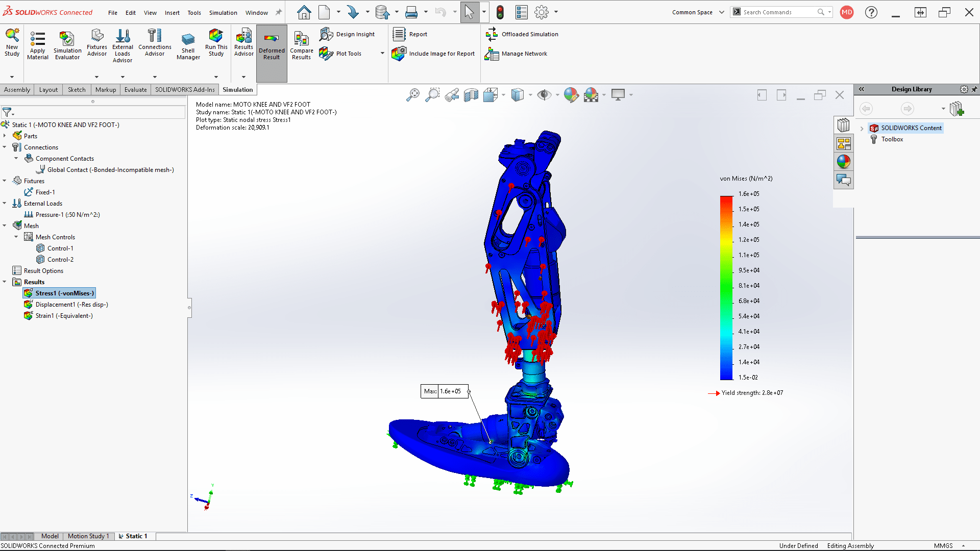Viewport: 980px width, 551px height.
Task: Expand the Parts tree node
Action: (x=5, y=136)
